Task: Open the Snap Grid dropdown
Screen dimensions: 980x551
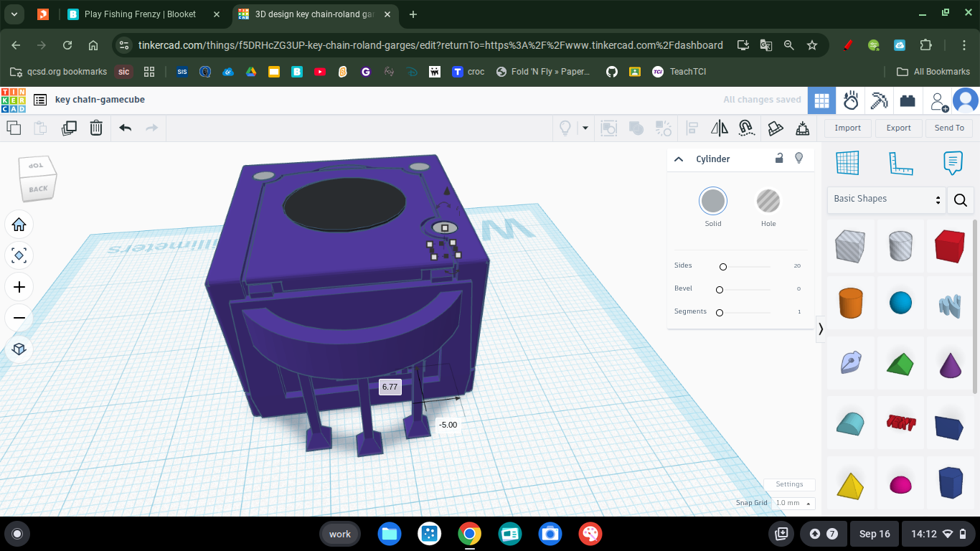Action: click(795, 503)
